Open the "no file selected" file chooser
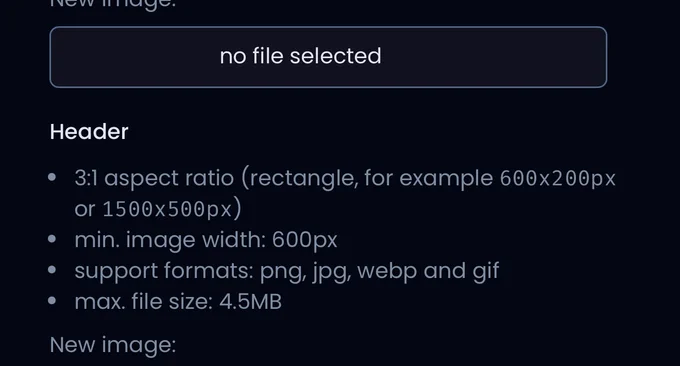Screen dimensions: 680x366 (328, 57)
